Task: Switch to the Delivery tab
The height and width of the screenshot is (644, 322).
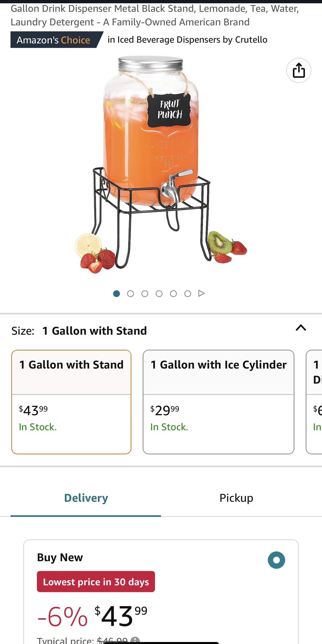Action: (x=86, y=498)
